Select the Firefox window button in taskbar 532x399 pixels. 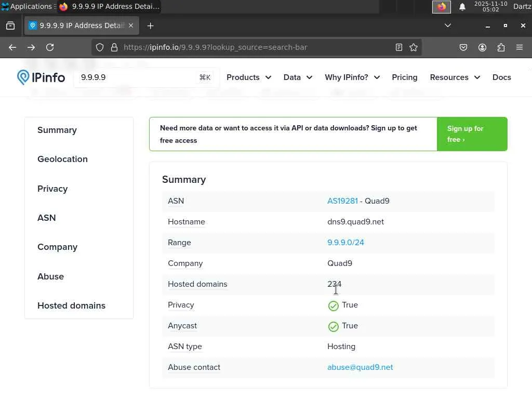click(109, 6)
